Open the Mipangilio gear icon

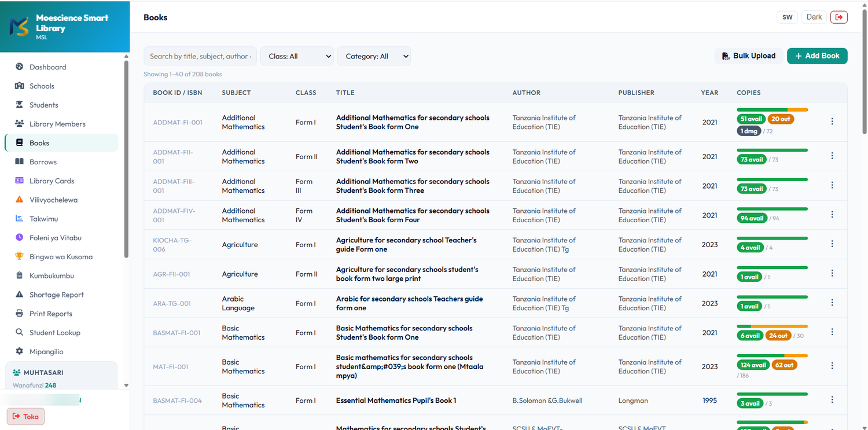coord(20,351)
